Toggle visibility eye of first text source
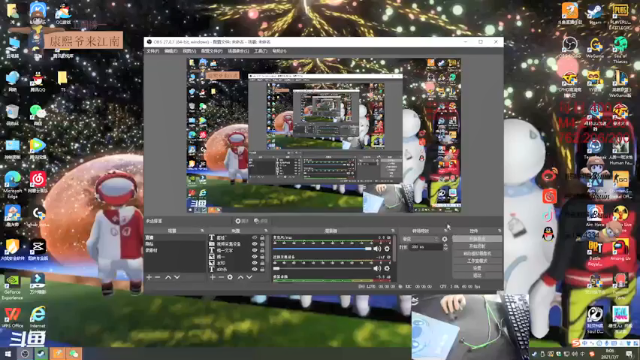This screenshot has height=360, width=640. coord(254,238)
